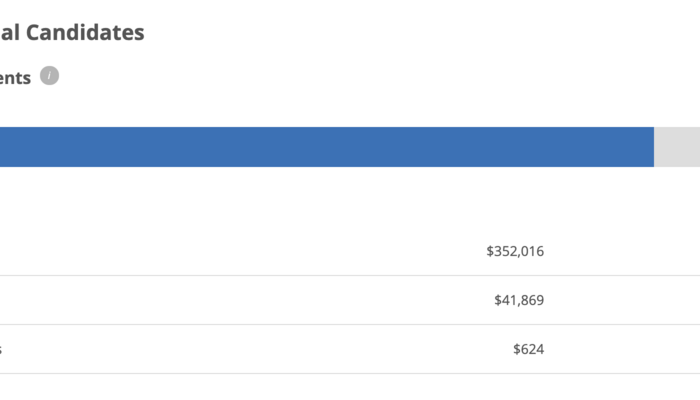Click the $624 amount
700x400 pixels.
pos(528,349)
